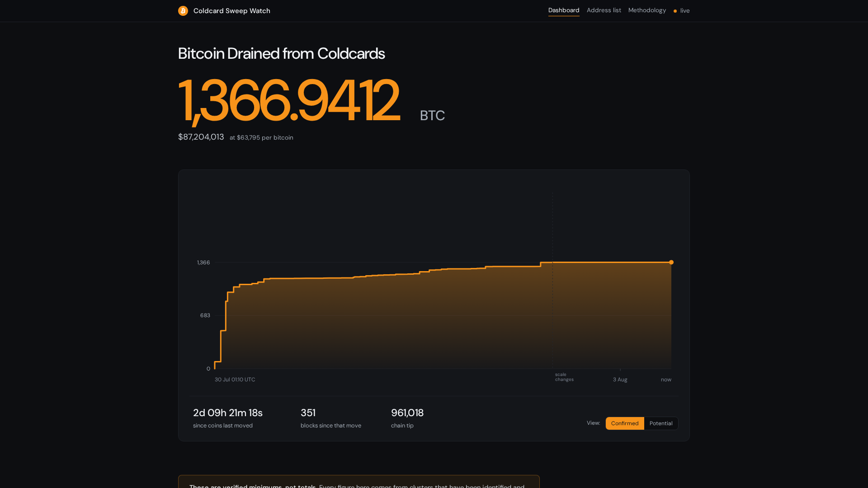Click the live status label

(685, 11)
